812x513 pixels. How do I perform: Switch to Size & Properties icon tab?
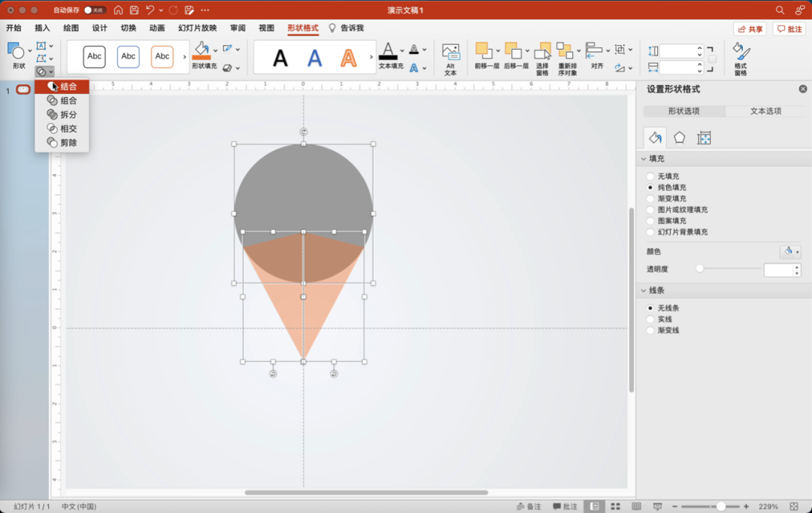click(704, 138)
